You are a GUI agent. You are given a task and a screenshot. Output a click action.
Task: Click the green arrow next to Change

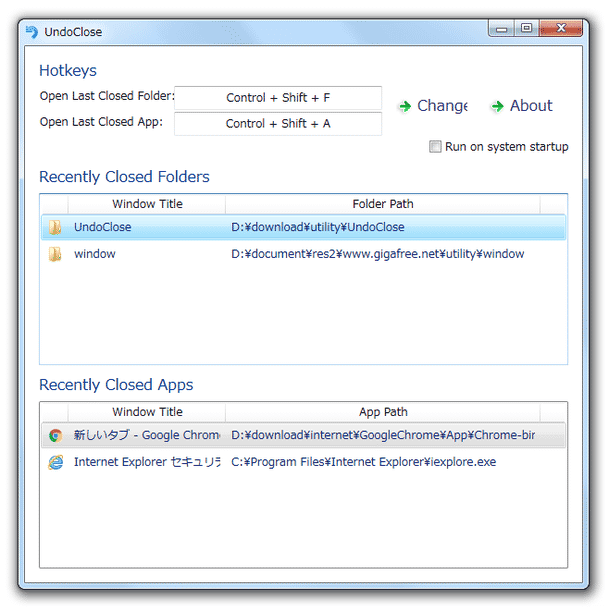coord(405,106)
